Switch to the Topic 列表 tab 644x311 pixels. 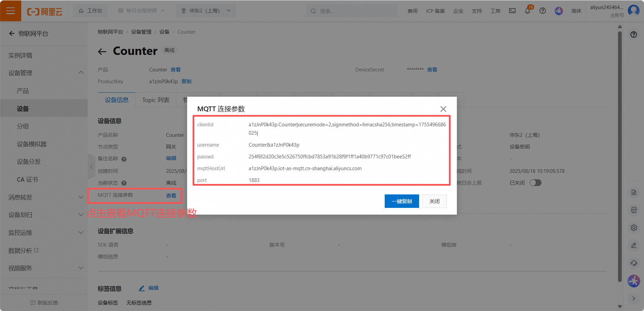click(156, 100)
